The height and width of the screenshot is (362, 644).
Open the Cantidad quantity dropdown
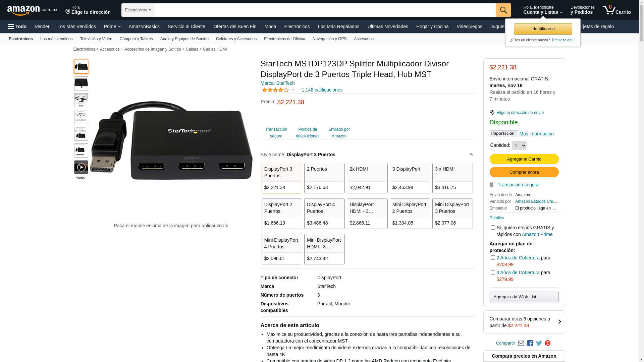click(x=519, y=145)
